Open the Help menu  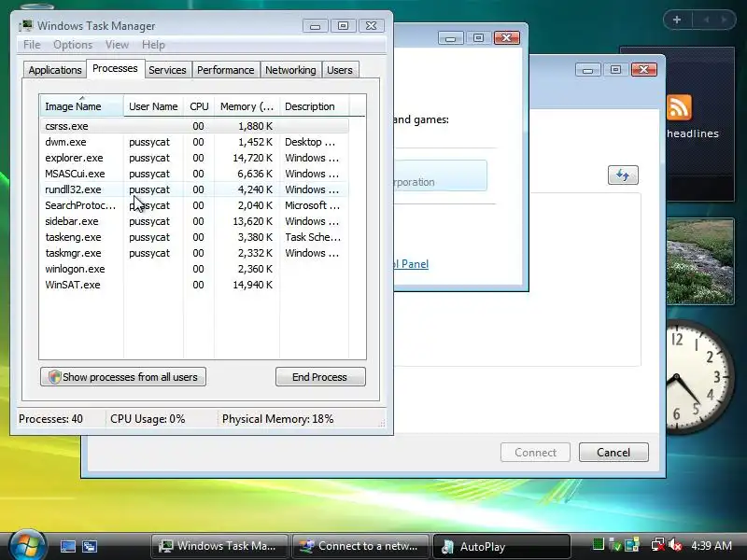(x=153, y=45)
